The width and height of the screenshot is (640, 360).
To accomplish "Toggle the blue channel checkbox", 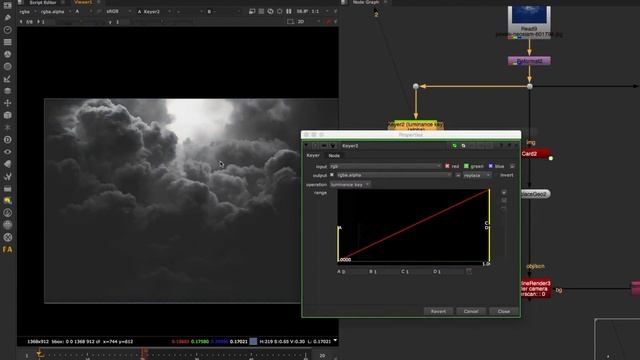I will click(491, 166).
